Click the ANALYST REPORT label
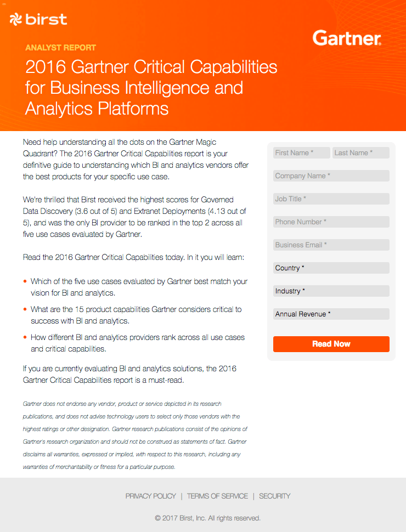The image size is (406, 532). click(60, 48)
